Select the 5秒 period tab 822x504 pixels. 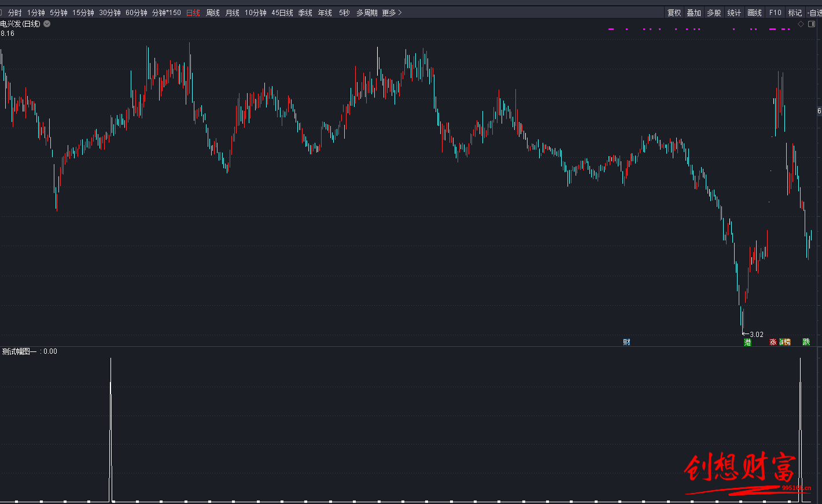click(344, 13)
